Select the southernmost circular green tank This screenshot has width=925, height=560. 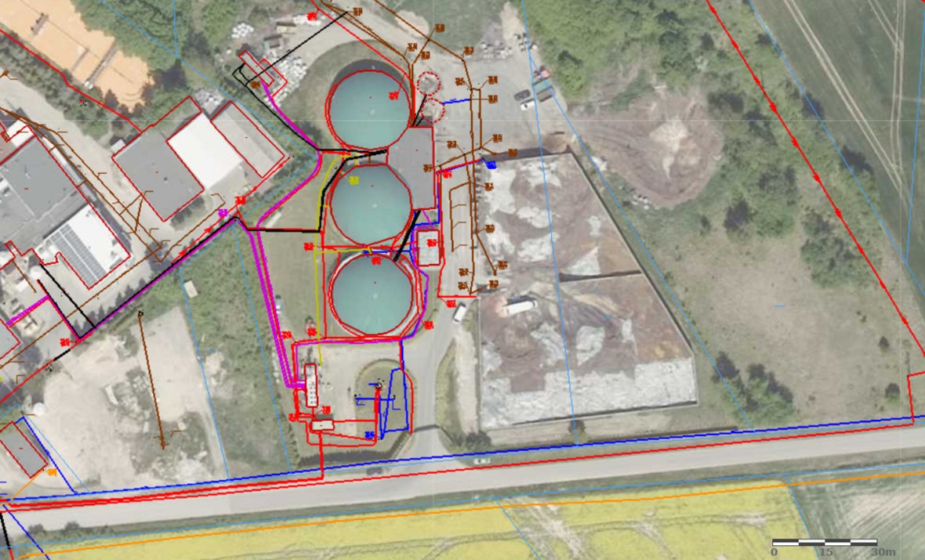[372, 294]
